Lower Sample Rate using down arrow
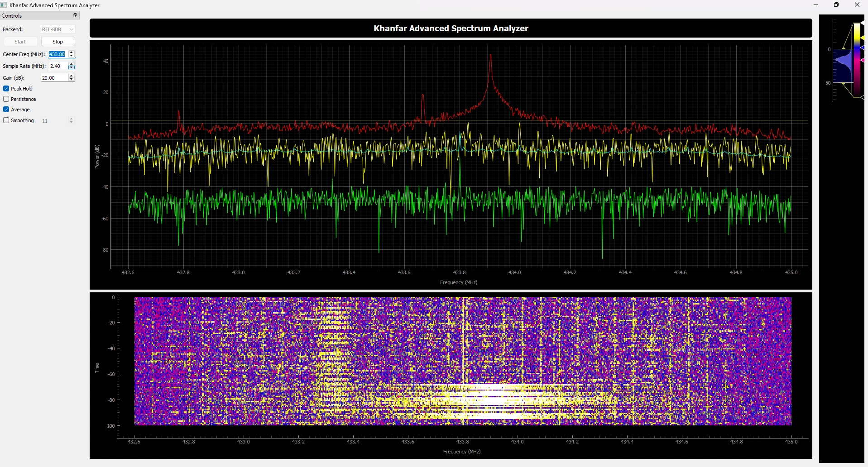Image resolution: width=868 pixels, height=467 pixels. 71,68
